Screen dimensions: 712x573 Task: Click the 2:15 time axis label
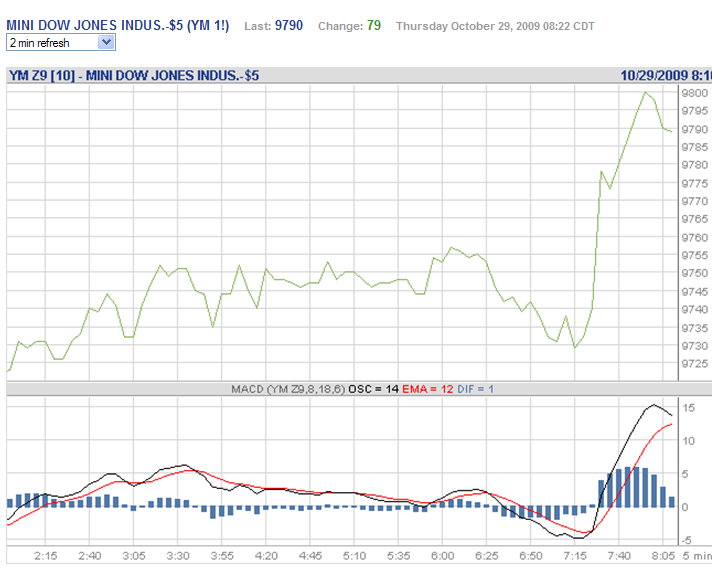point(45,556)
